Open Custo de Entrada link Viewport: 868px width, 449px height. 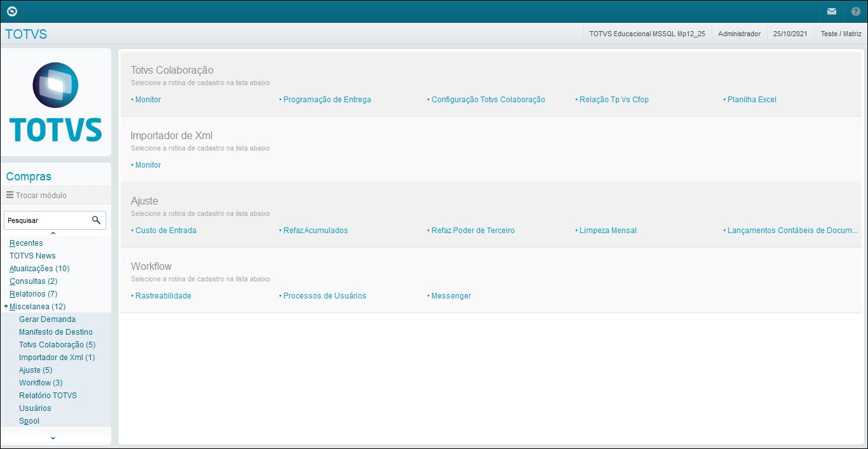coord(165,231)
